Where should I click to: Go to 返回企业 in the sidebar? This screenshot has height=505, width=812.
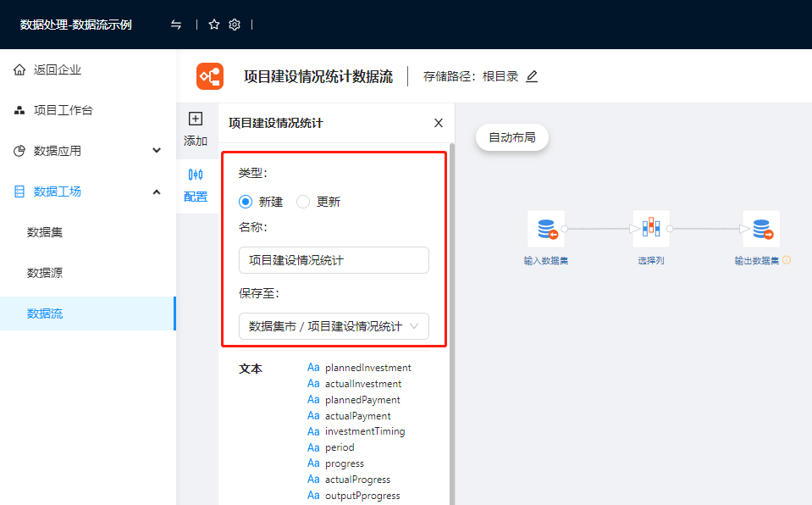point(58,69)
